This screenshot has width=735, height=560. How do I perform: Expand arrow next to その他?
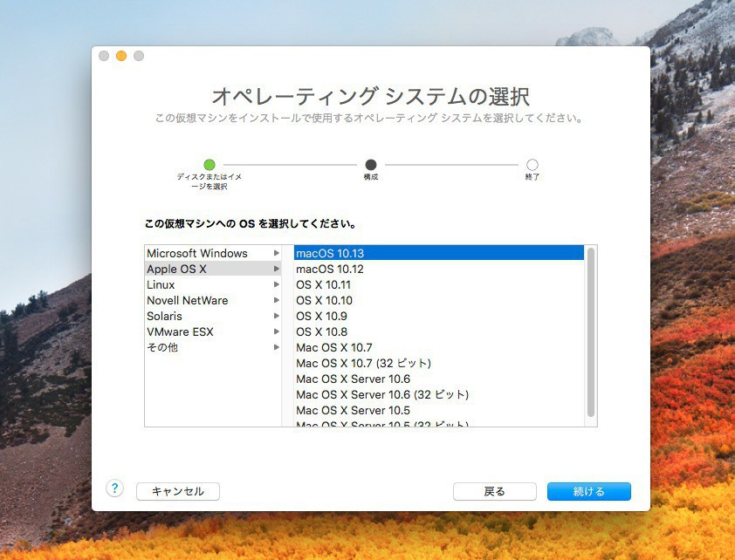tap(277, 347)
